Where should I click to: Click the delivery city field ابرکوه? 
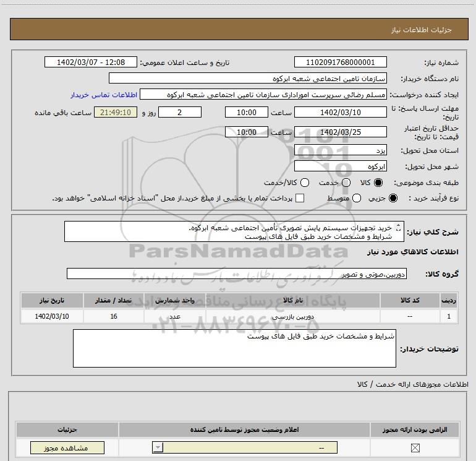[x=340, y=166]
